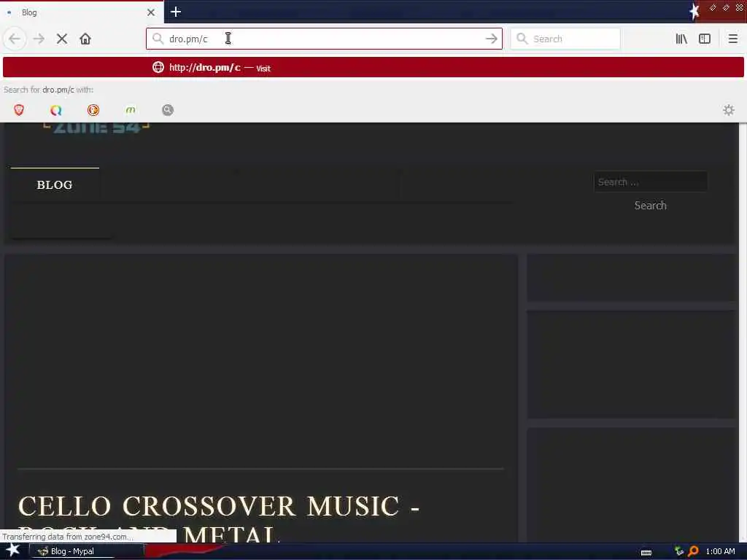This screenshot has width=747, height=560.
Task: Click inside the URL address field
Action: click(324, 39)
